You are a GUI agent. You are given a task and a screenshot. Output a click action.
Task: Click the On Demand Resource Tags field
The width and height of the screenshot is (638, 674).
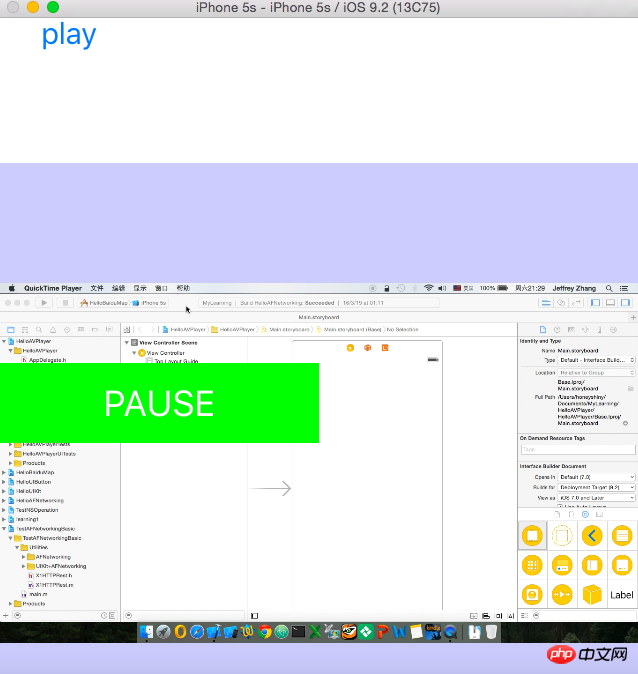click(578, 450)
